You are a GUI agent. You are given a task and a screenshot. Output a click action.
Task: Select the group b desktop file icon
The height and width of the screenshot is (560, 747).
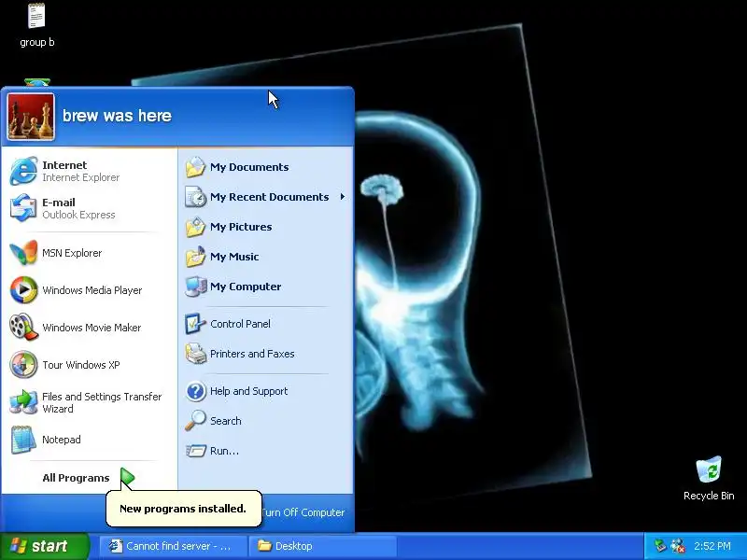pos(36,16)
